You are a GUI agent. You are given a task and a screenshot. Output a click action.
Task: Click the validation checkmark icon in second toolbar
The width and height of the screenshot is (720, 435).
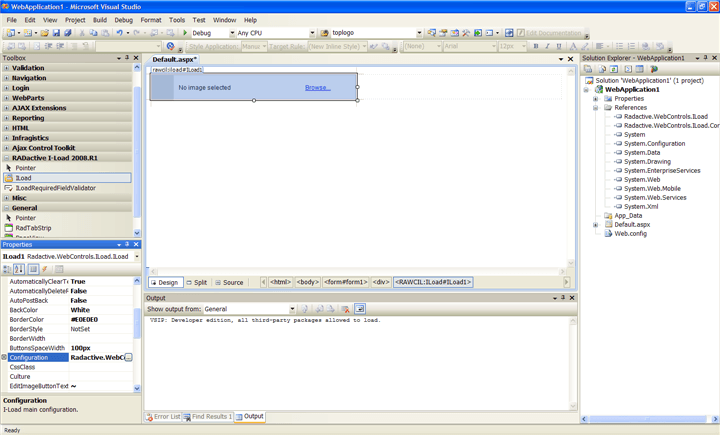tap(171, 46)
